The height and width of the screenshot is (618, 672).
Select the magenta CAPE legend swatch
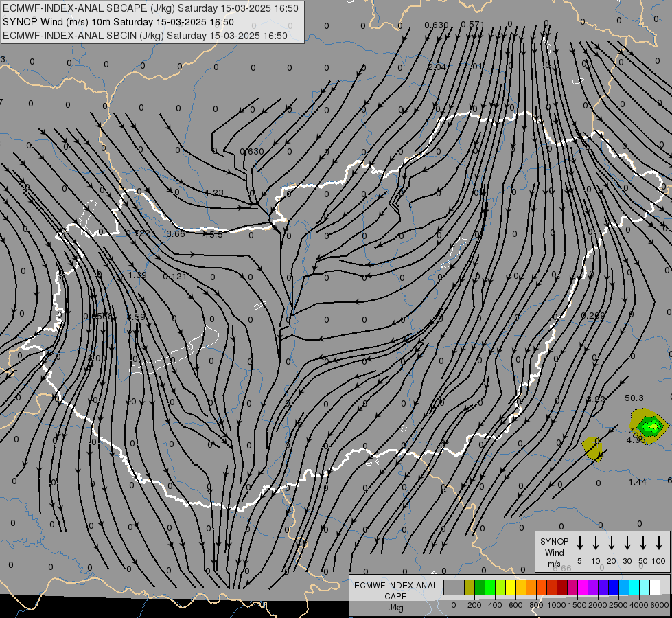point(583,588)
